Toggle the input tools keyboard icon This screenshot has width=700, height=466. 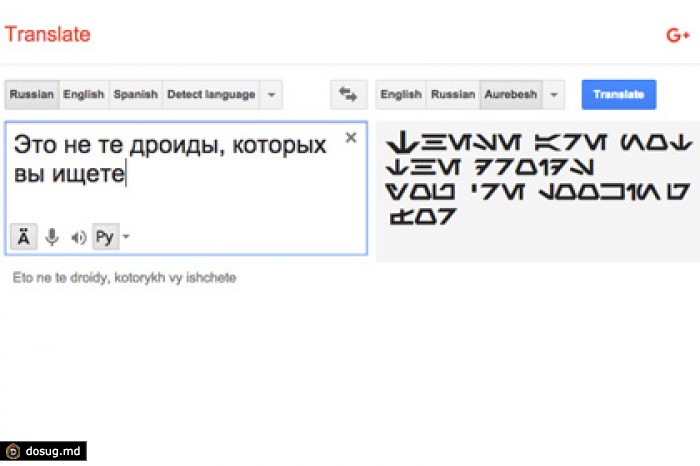click(x=24, y=237)
